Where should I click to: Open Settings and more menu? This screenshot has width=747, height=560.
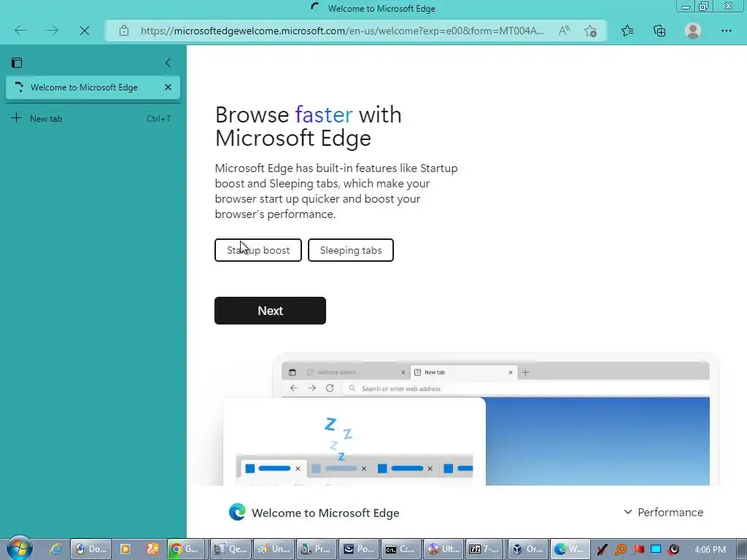(x=726, y=31)
